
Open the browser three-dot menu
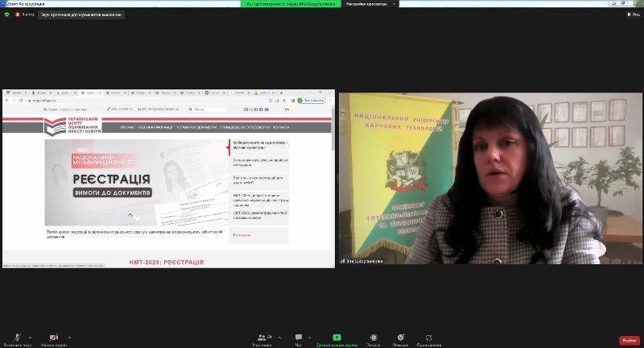click(x=330, y=100)
